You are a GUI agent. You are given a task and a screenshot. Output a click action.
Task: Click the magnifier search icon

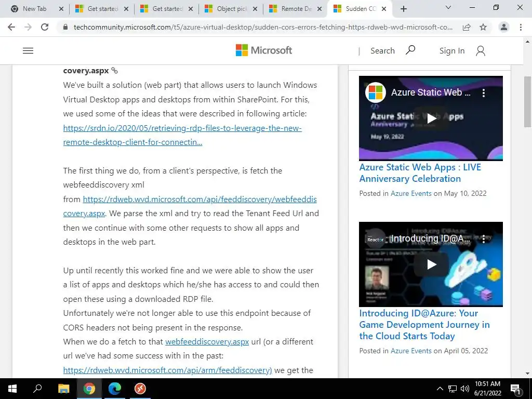click(410, 50)
